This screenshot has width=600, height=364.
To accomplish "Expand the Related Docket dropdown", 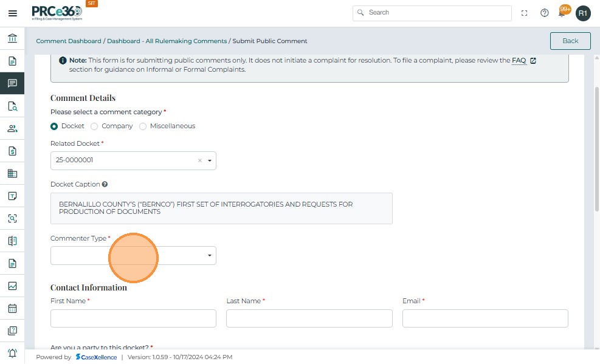I will (x=209, y=161).
